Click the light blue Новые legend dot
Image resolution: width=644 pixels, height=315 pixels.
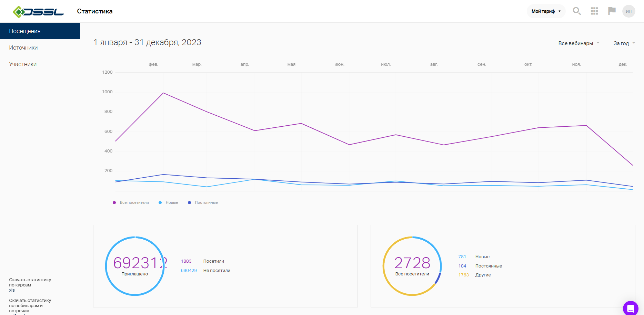point(160,203)
